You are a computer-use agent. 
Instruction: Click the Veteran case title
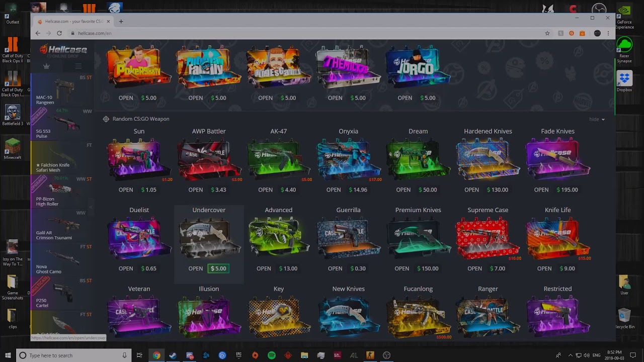pos(139,289)
